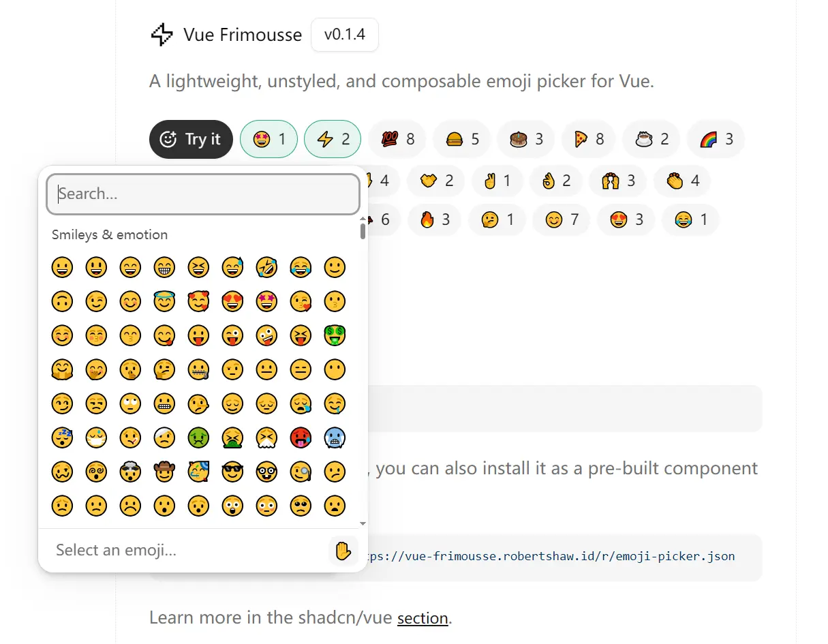This screenshot has height=644, width=828.
Task: Select the sleeping face emoji
Action: [62, 438]
